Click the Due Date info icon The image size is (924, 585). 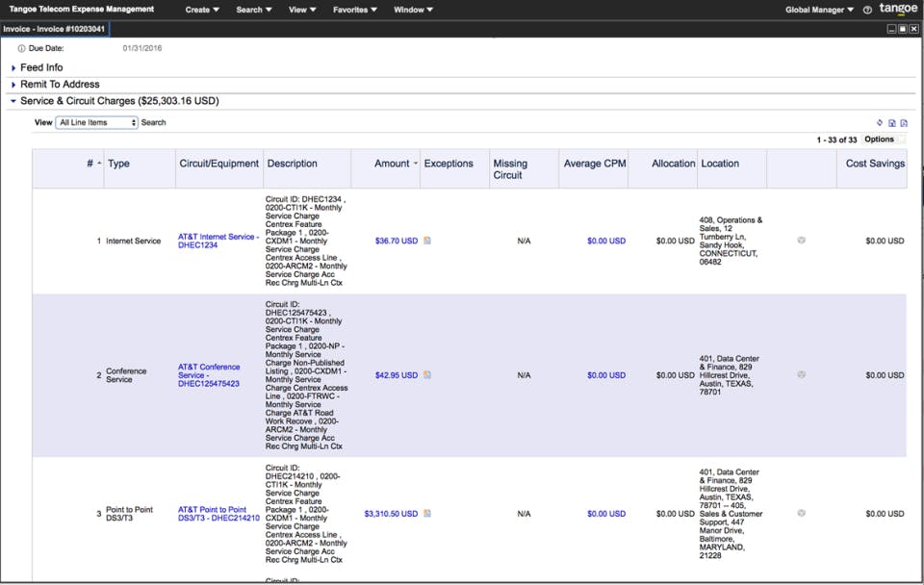point(21,48)
